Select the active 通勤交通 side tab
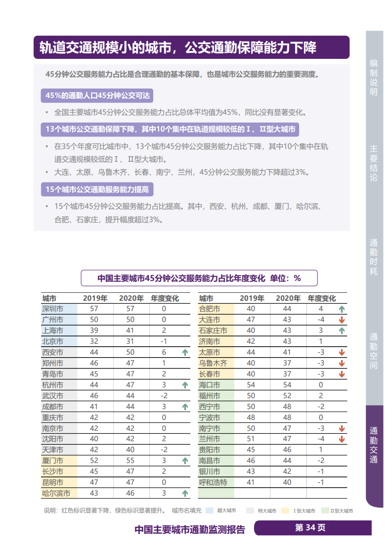 pyautogui.click(x=374, y=445)
